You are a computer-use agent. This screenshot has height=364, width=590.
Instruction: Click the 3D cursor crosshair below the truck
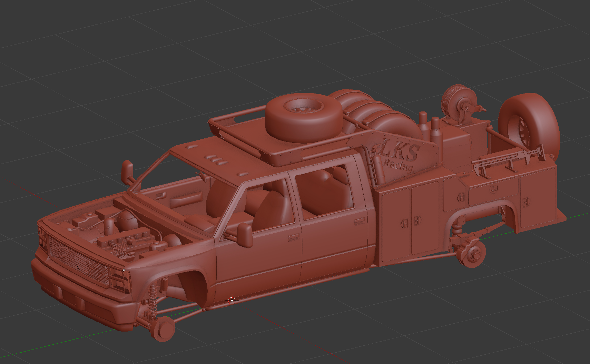point(232,301)
